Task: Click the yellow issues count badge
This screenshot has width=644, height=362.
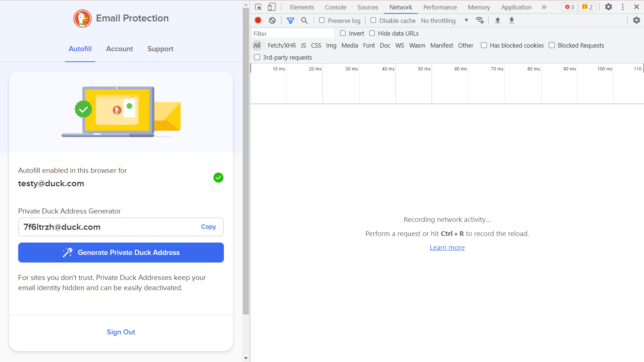Action: pyautogui.click(x=587, y=7)
